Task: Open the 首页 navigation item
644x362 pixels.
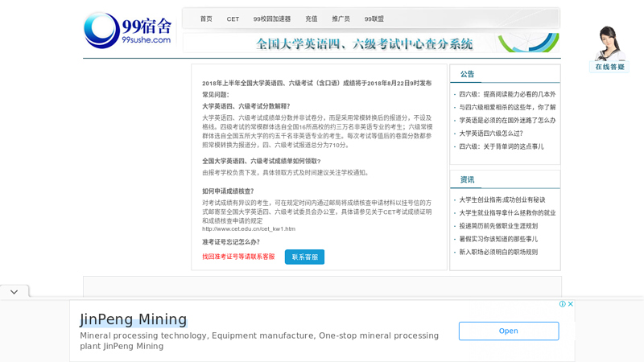Action: pyautogui.click(x=206, y=19)
